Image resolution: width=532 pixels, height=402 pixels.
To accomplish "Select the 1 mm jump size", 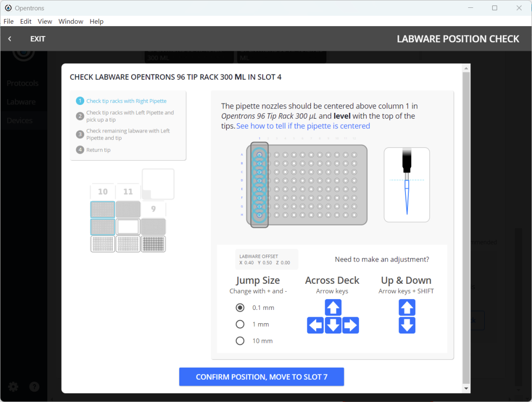I will [x=240, y=324].
